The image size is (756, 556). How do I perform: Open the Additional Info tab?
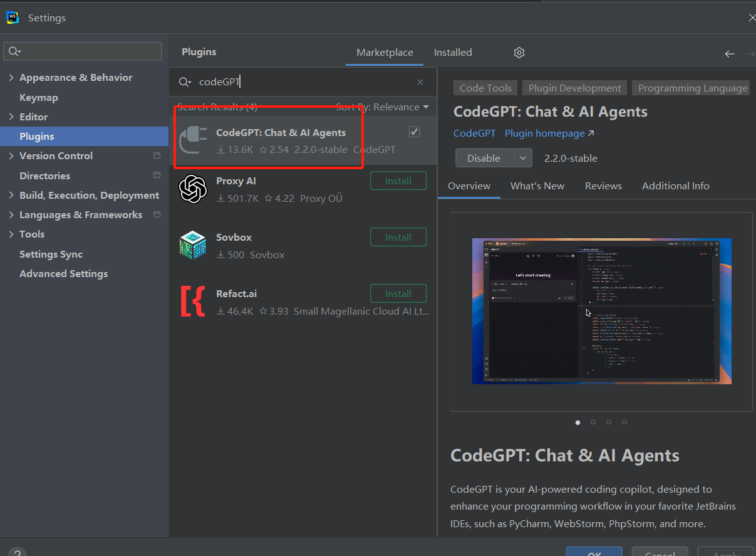[676, 186]
